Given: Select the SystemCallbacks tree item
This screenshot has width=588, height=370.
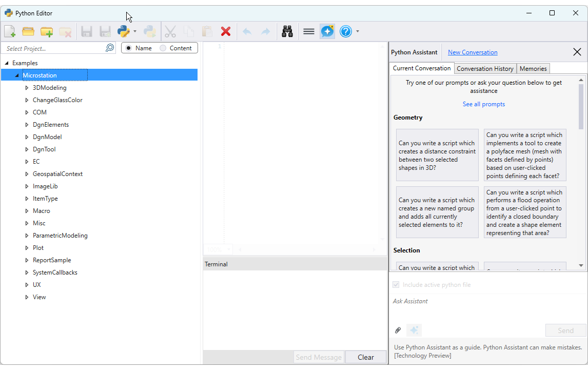Looking at the screenshot, I should tap(55, 272).
